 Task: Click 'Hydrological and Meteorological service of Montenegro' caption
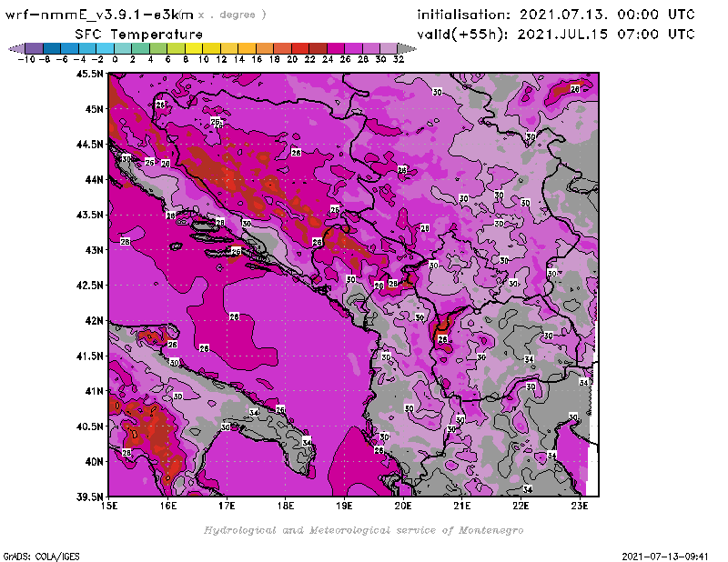click(x=363, y=530)
